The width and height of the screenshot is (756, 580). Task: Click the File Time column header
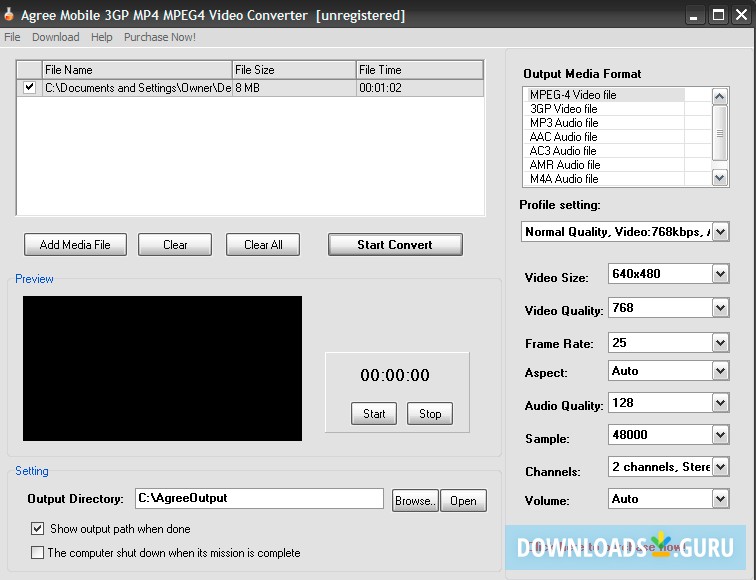click(x=419, y=70)
